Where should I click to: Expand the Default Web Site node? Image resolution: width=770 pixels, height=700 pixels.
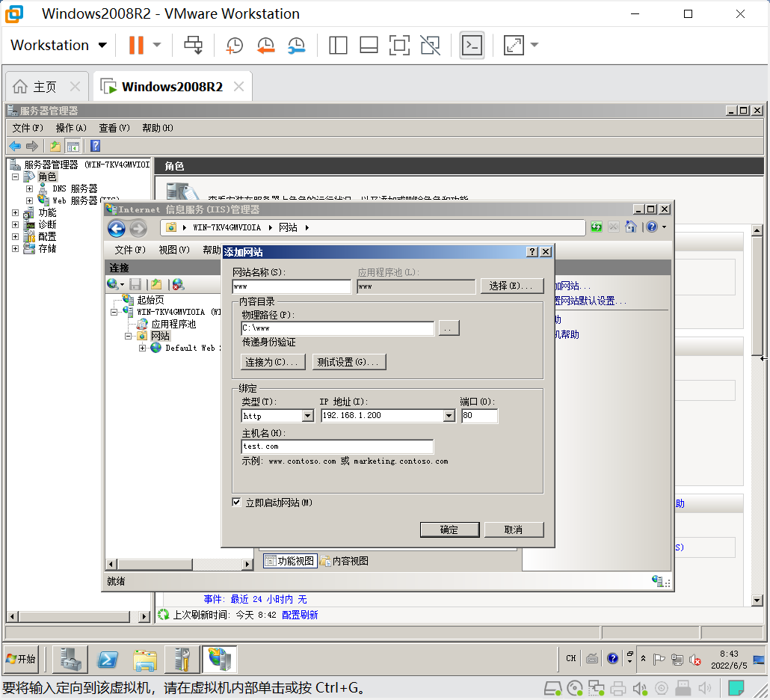142,348
